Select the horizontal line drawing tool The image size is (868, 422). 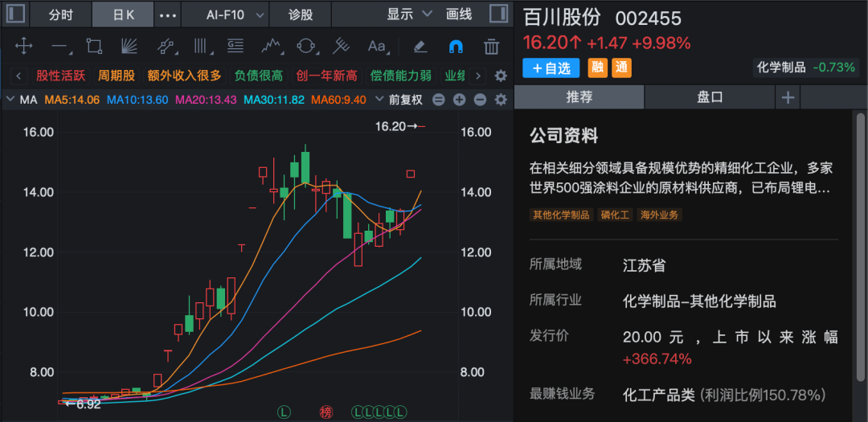click(x=59, y=46)
